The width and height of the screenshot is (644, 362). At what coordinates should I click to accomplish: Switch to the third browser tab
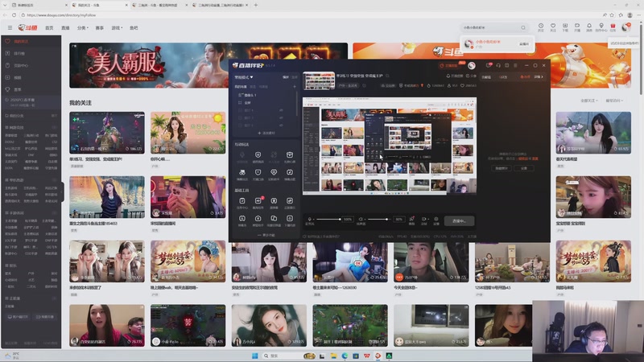[x=159, y=5]
